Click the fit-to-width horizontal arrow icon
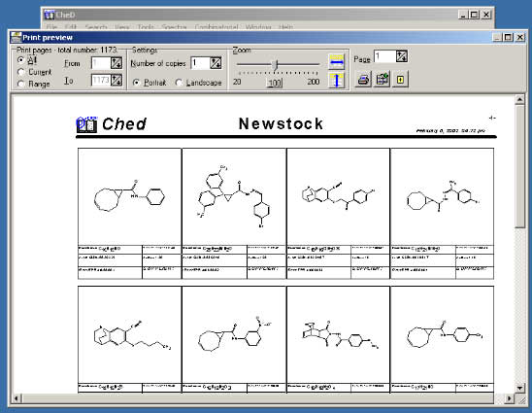Screen dimensions: 532x413 coord(337,62)
